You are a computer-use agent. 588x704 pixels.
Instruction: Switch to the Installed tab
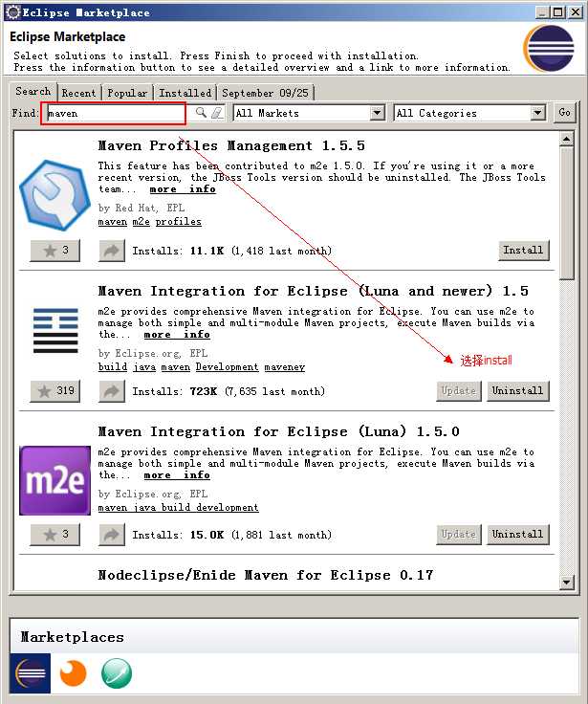pos(185,93)
